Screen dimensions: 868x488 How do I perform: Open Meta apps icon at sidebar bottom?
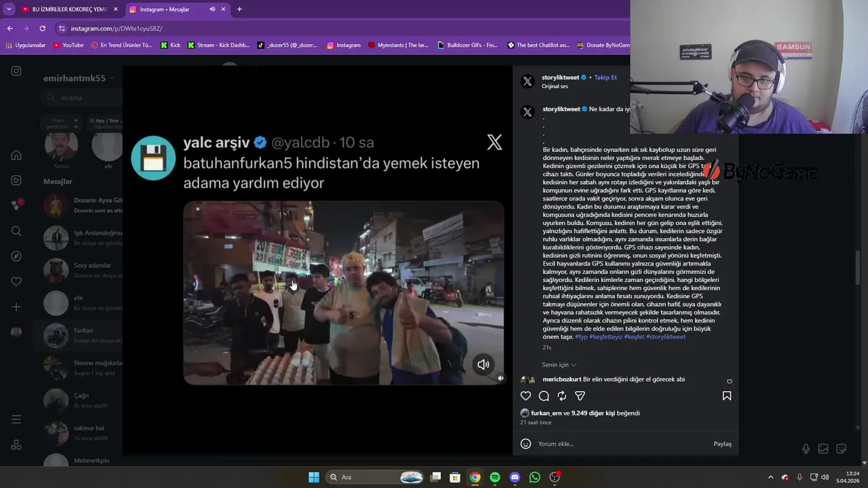click(x=16, y=445)
